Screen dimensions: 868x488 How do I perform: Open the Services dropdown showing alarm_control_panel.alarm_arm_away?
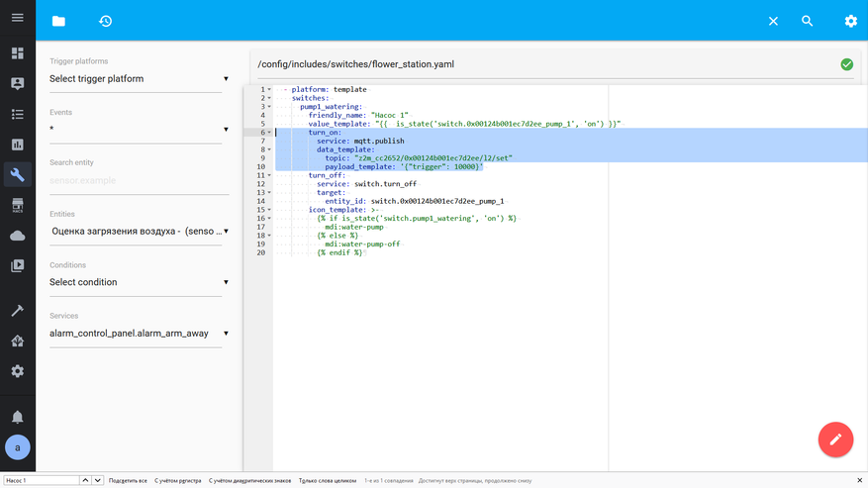138,334
